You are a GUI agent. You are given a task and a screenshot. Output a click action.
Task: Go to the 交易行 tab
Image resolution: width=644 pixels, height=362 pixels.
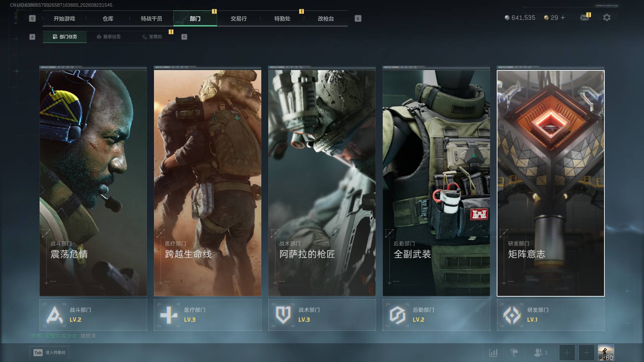pyautogui.click(x=239, y=18)
